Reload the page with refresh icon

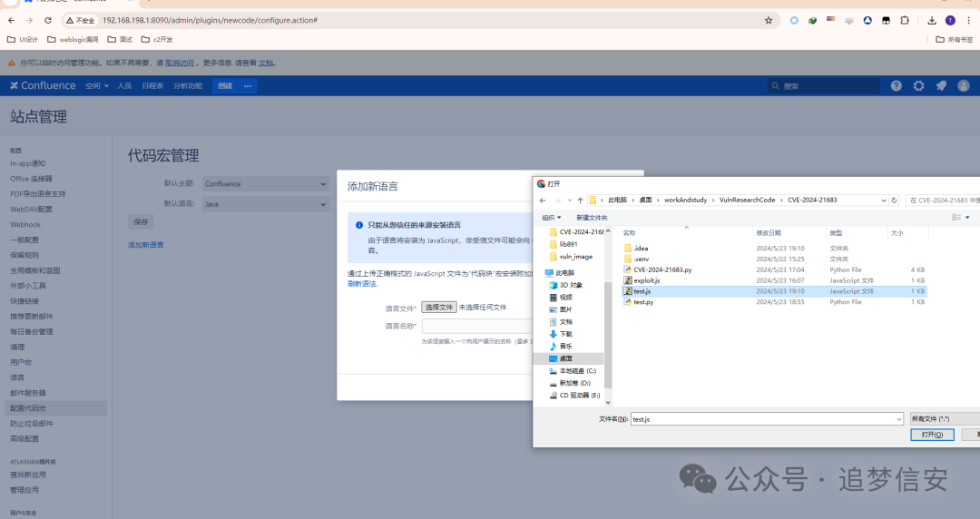coord(48,21)
